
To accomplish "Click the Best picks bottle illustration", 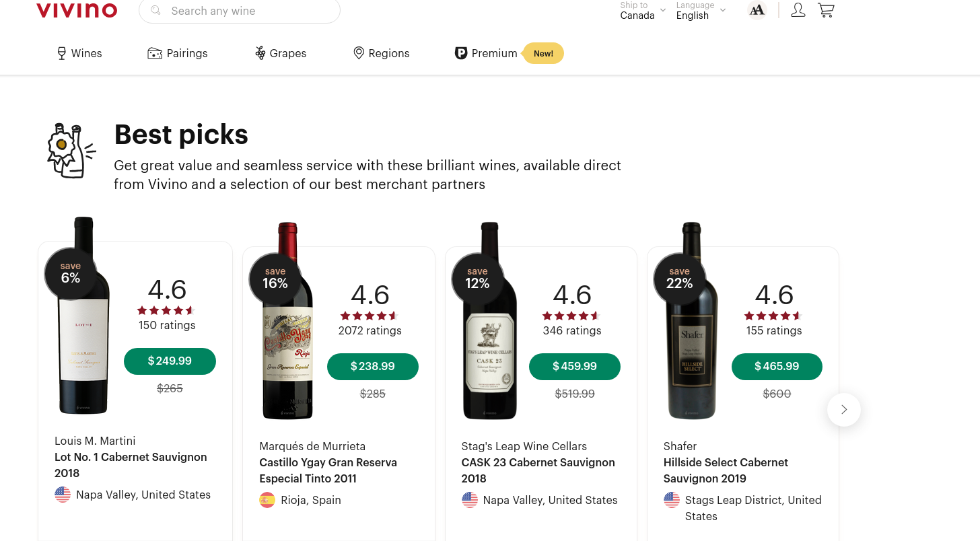I will point(70,151).
